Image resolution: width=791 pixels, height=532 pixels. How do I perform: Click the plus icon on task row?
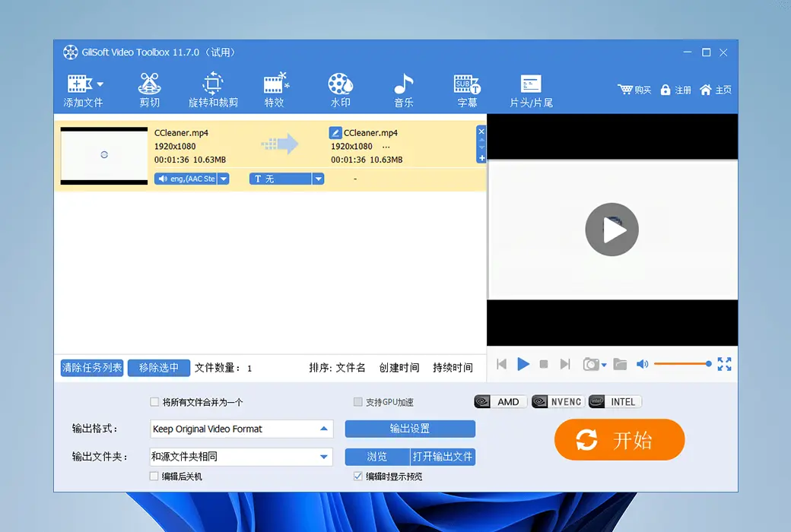481,158
